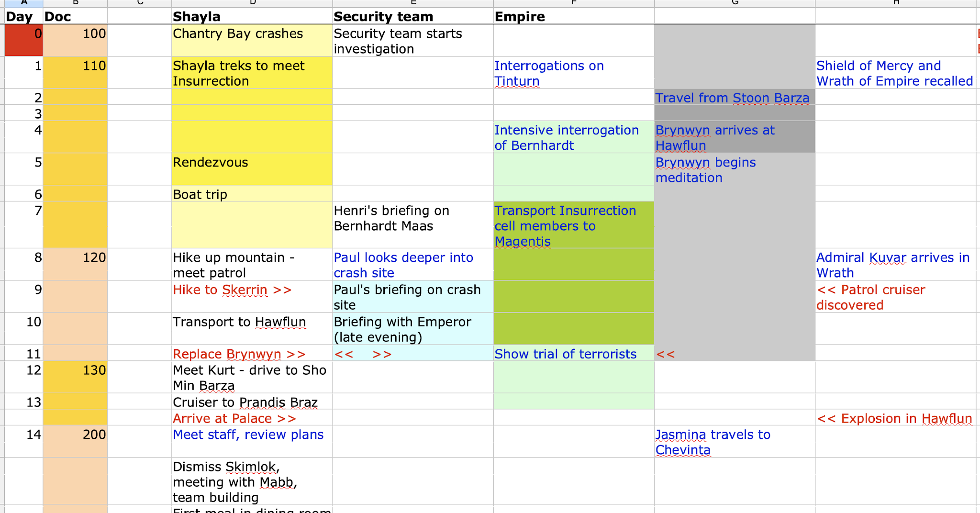
Task: Click the 'Security team' header cell
Action: click(x=413, y=16)
